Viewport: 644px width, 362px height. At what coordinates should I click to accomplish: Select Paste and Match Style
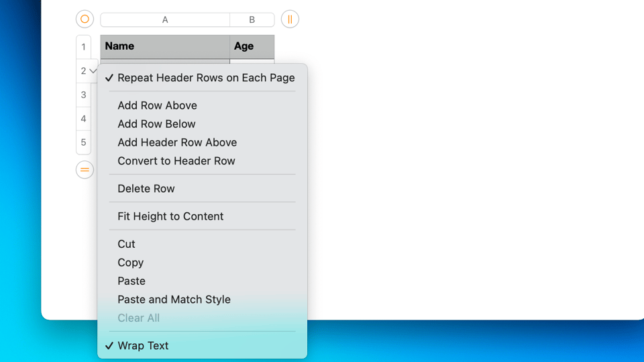point(174,300)
